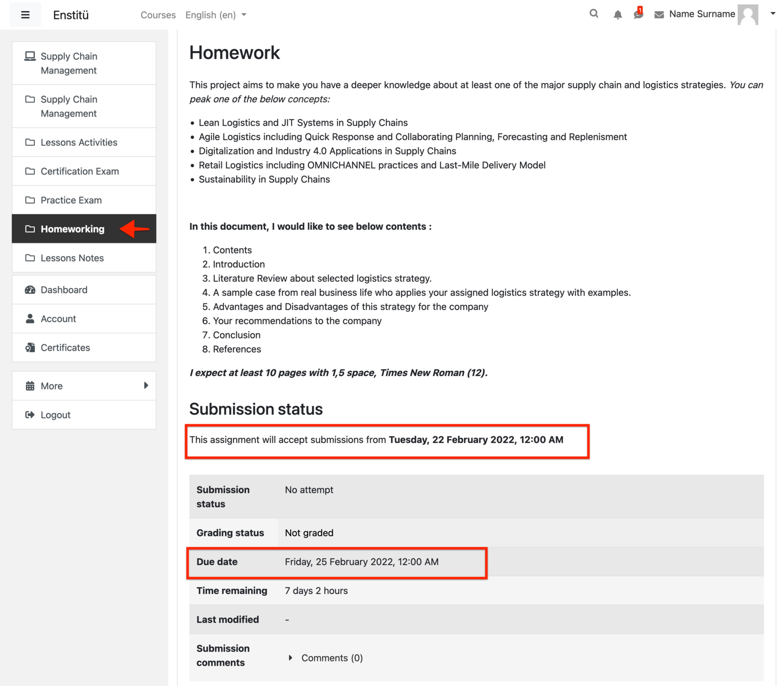784x686 pixels.
Task: Expand the More menu arrow
Action: point(146,386)
